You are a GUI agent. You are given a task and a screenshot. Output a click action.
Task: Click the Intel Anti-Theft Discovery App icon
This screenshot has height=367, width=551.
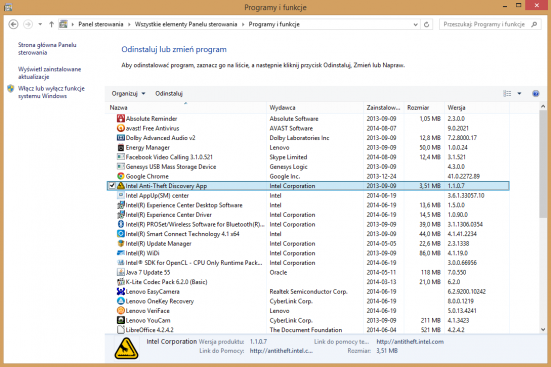point(121,186)
